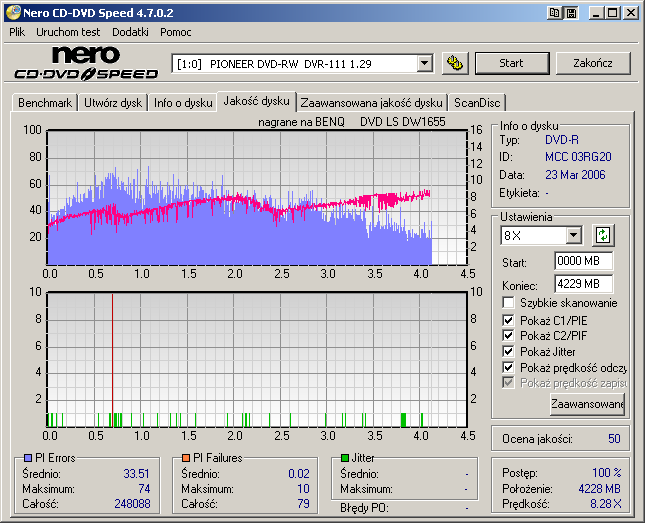Click the Ocena jakości label
Viewport: 645px width, 523px height.
click(537, 439)
